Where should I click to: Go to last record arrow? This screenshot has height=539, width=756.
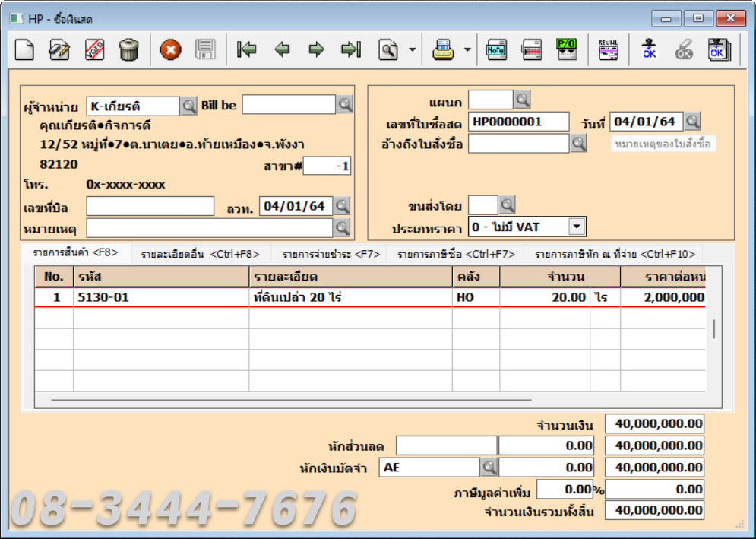(351, 49)
